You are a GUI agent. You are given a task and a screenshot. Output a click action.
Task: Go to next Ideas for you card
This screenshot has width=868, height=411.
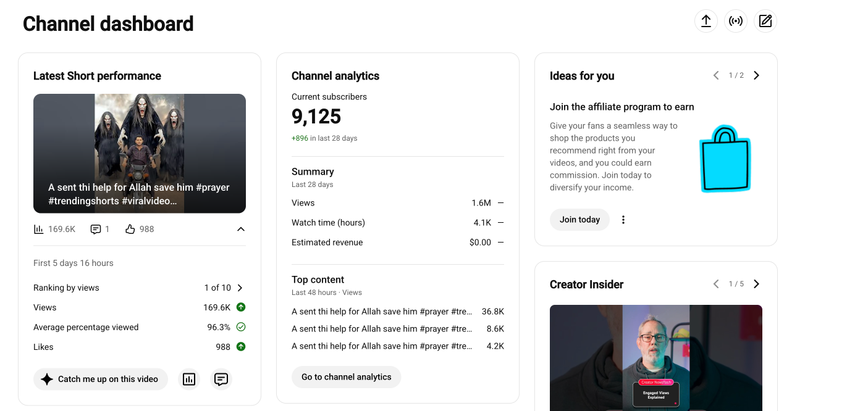757,75
